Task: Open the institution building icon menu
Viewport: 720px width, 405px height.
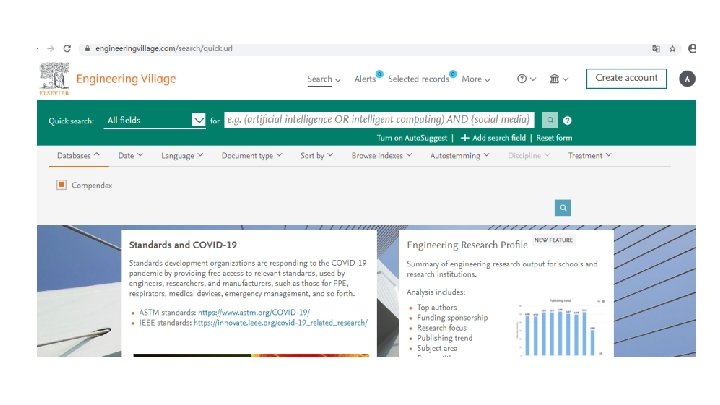Action: click(x=558, y=79)
